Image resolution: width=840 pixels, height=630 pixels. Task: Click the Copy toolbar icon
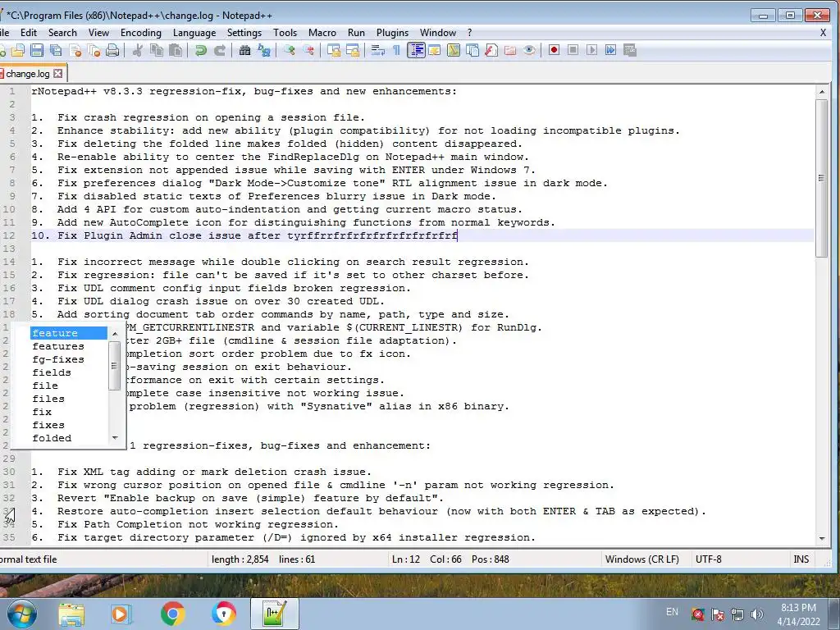[157, 50]
